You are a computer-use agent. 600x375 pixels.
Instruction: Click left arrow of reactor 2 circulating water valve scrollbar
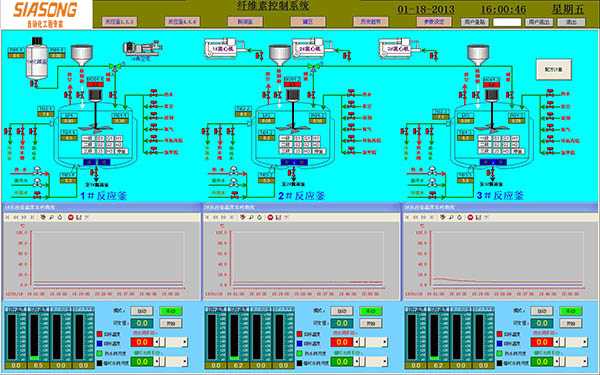[x=357, y=362]
